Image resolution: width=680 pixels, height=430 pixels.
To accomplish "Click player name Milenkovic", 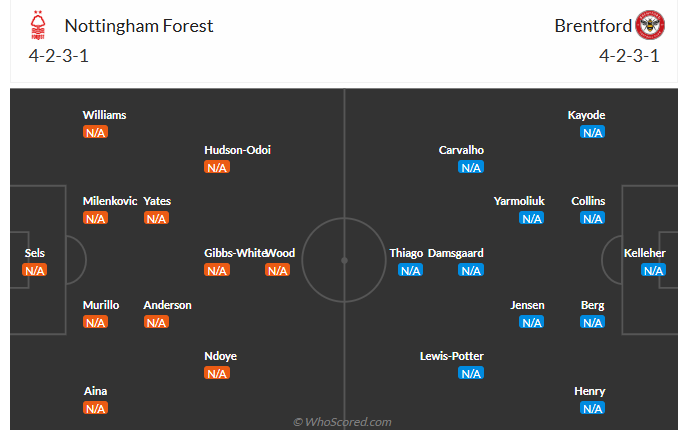I will (x=108, y=201).
